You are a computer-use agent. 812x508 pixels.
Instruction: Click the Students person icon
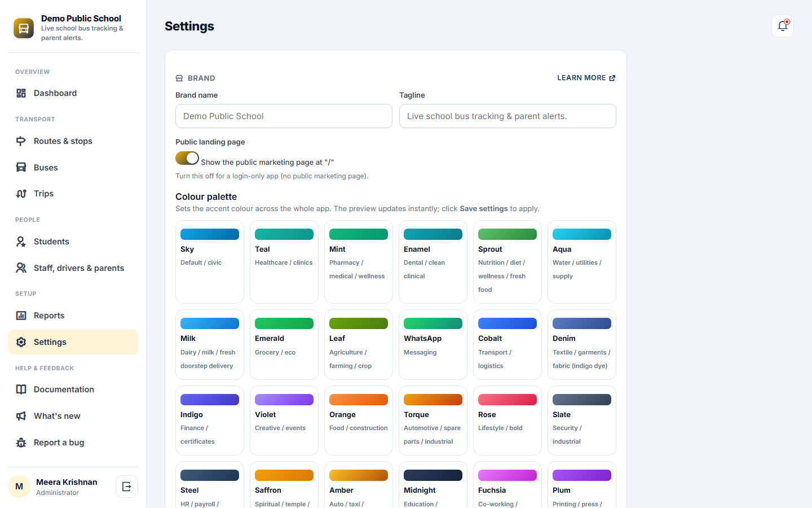tap(21, 242)
